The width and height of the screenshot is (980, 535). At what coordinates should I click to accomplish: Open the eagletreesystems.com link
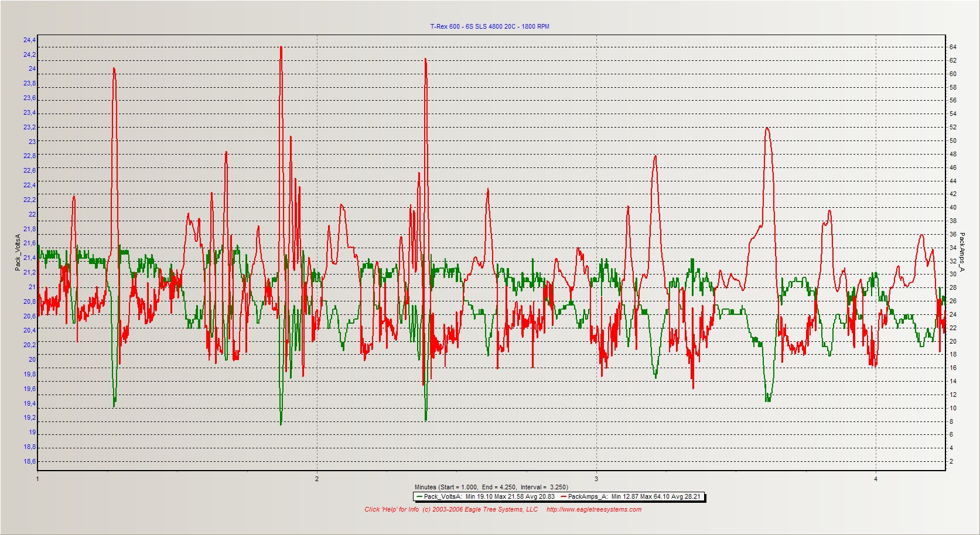(593, 509)
